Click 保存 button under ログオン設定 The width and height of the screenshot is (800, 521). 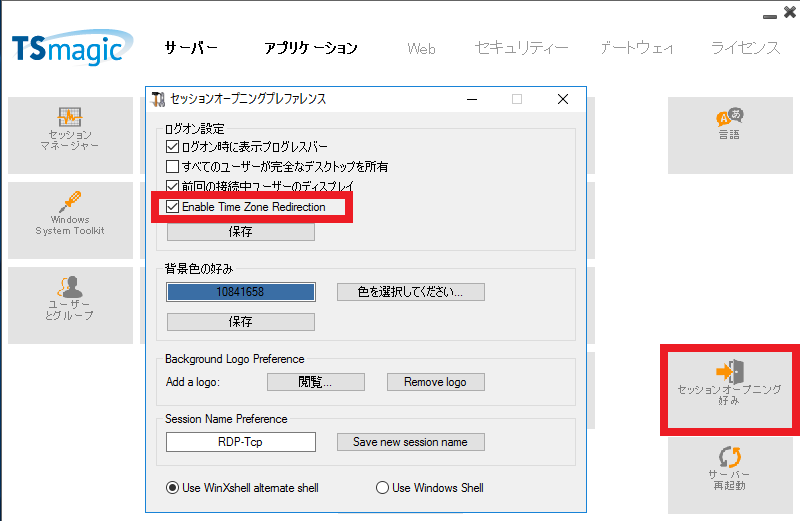(x=241, y=232)
